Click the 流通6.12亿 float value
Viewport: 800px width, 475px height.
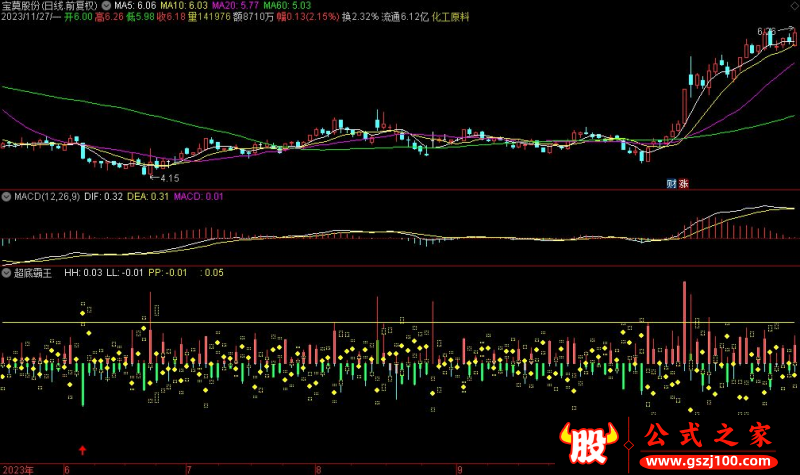pos(405,17)
